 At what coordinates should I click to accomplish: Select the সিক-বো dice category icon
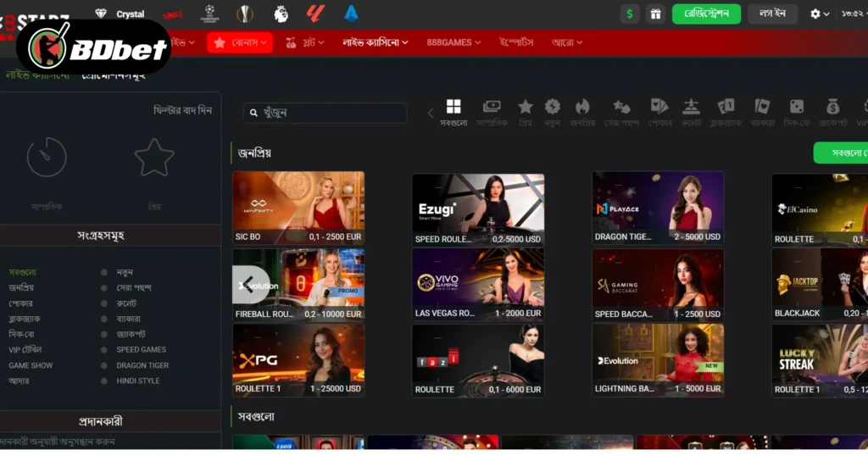(796, 106)
